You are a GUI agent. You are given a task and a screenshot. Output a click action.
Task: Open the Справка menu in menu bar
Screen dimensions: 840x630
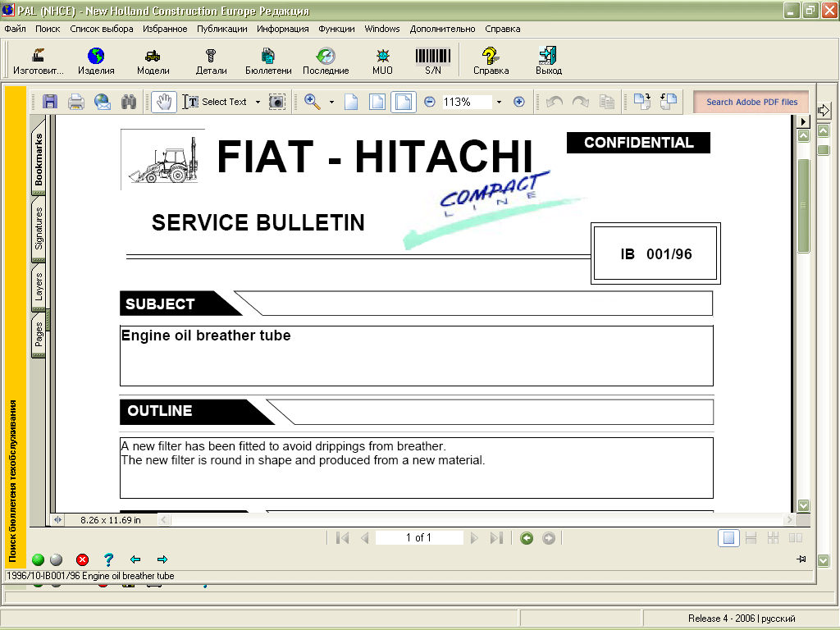(503, 29)
